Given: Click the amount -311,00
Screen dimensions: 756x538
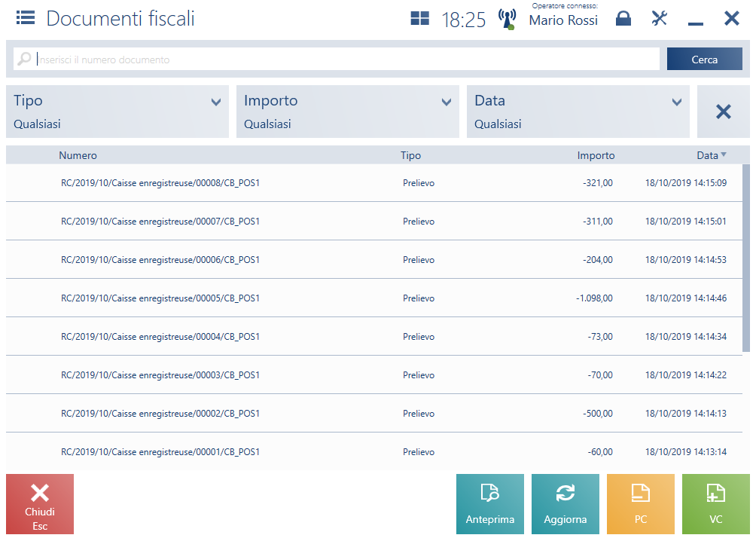Looking at the screenshot, I should [597, 222].
